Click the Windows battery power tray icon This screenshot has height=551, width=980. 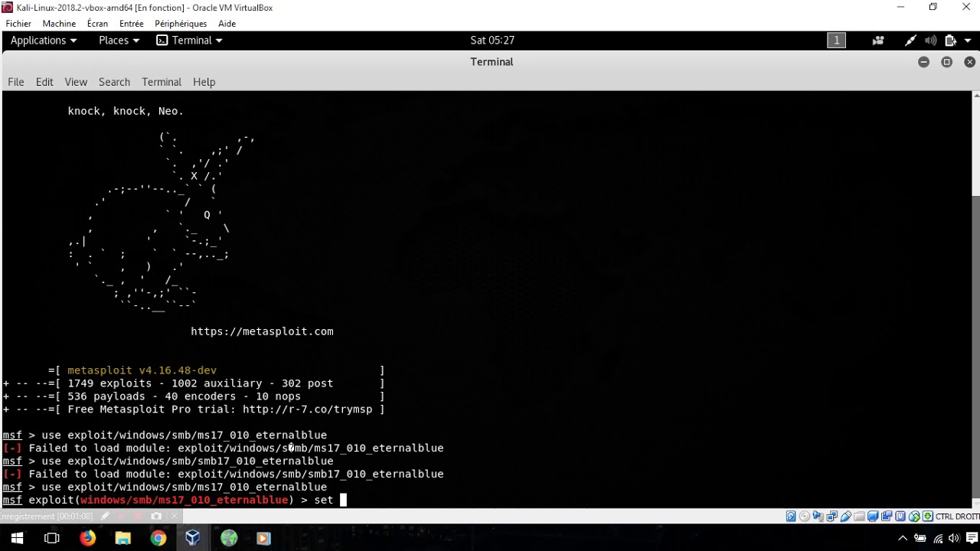point(920,538)
